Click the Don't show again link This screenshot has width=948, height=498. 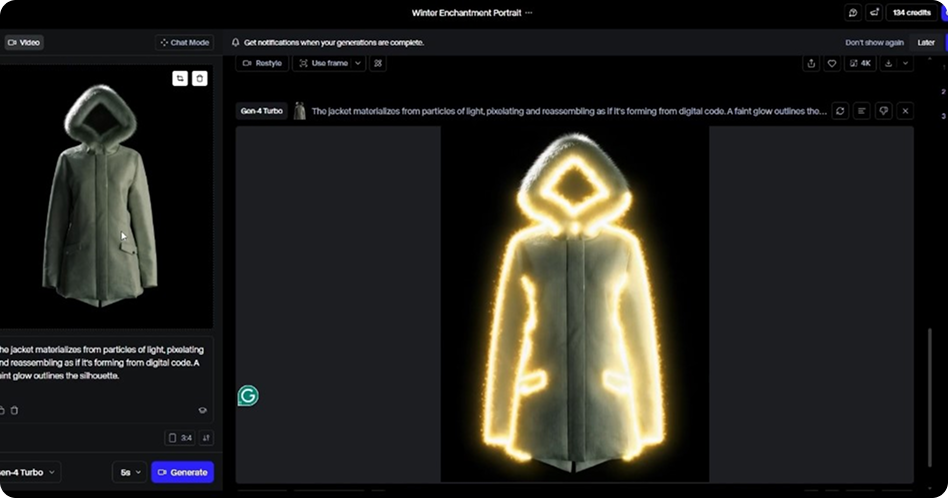874,43
